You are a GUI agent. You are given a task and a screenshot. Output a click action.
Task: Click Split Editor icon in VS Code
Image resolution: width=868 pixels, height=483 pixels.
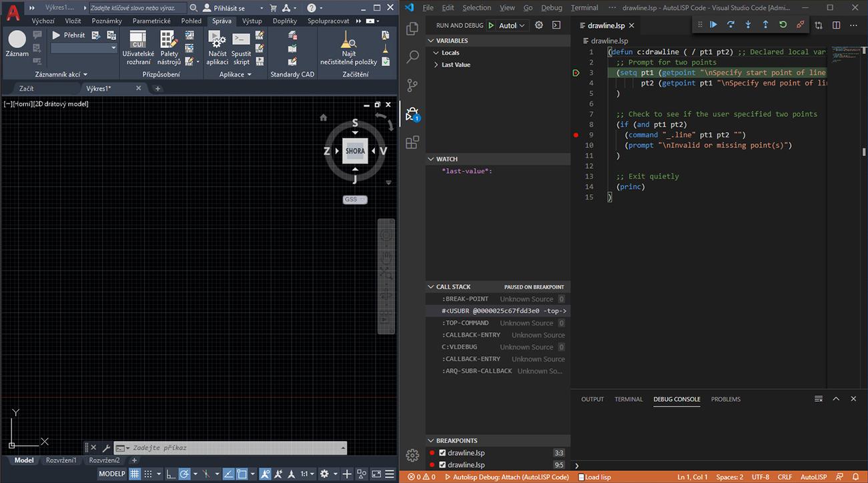(x=837, y=25)
